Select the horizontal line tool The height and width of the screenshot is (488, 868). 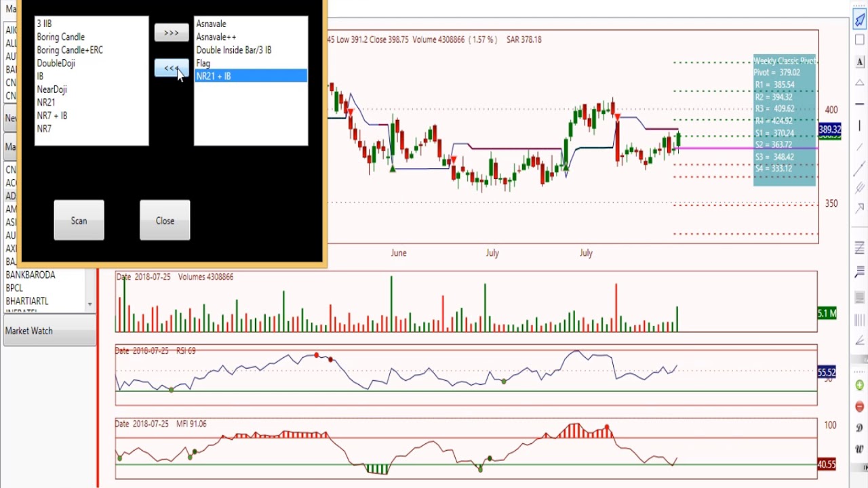tap(860, 104)
